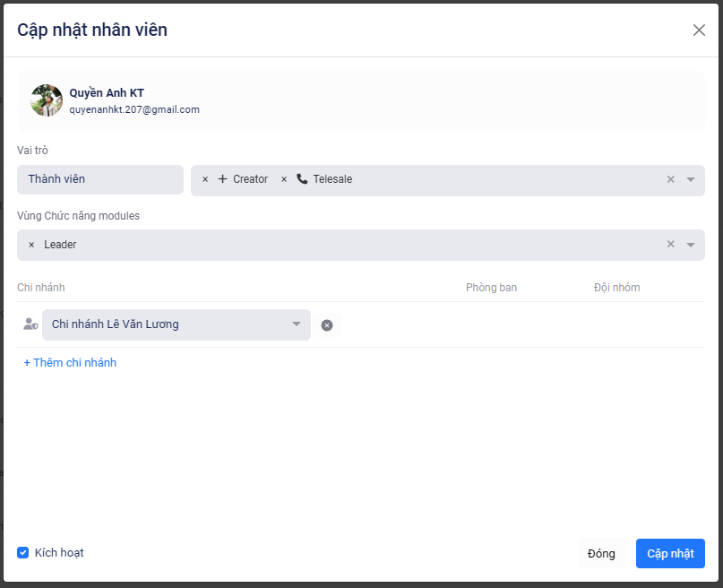This screenshot has width=723, height=588.
Task: Delete the Chi nhánh Lê Văn Lương row
Action: pyautogui.click(x=327, y=325)
